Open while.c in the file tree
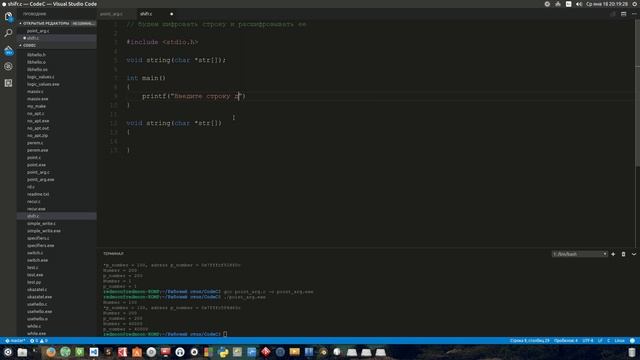 pos(34,326)
